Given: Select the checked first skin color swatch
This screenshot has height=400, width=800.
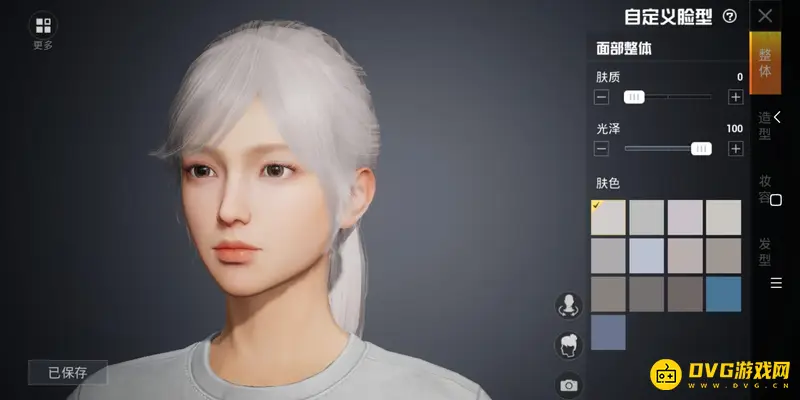Looking at the screenshot, I should tap(608, 217).
